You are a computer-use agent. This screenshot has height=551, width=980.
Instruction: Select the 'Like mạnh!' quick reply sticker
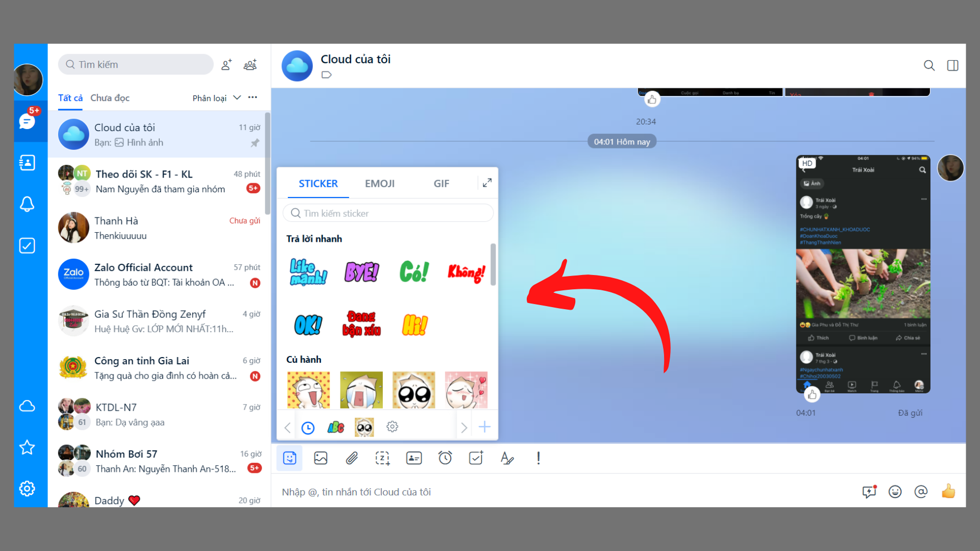308,270
